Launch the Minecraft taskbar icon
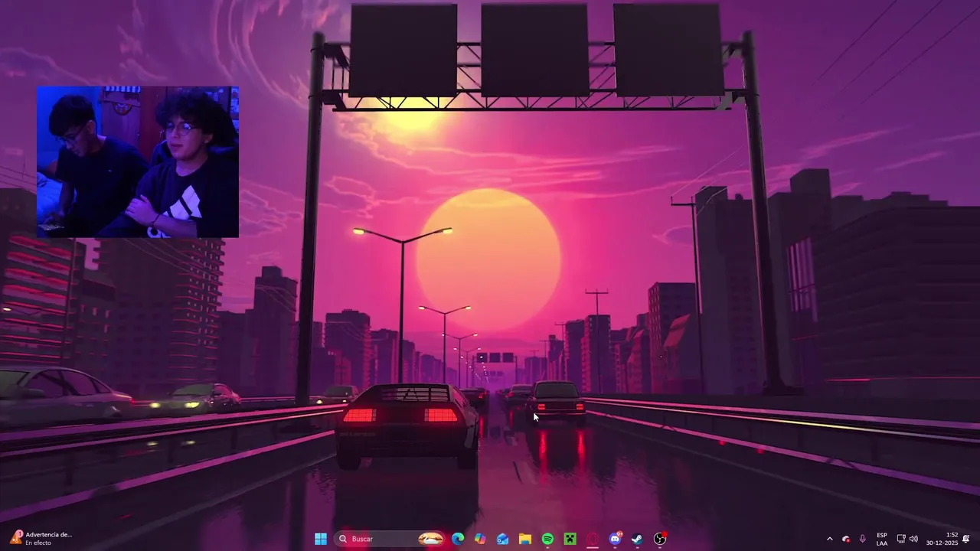980x551 pixels. (570, 539)
